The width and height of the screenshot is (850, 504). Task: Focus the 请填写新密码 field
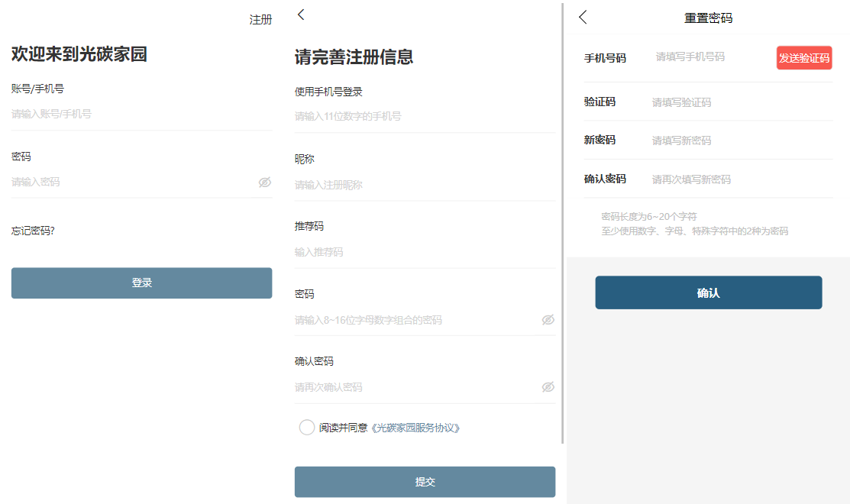(x=742, y=141)
